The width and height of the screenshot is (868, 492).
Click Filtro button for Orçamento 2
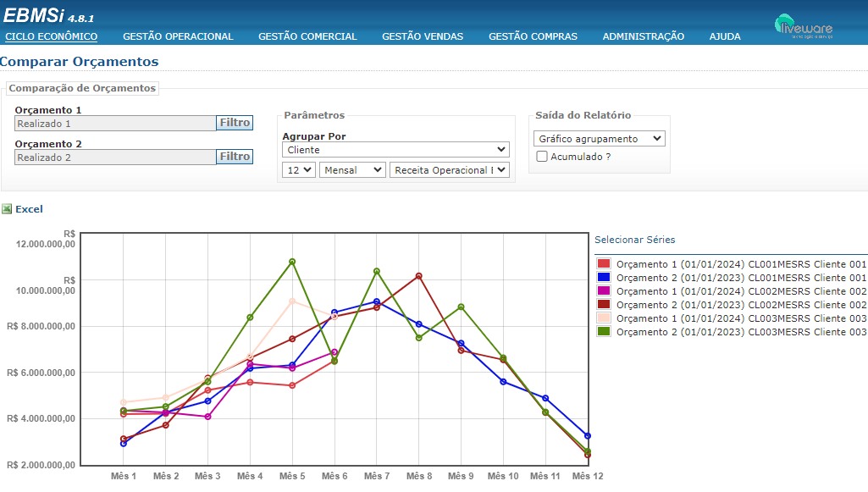click(235, 157)
